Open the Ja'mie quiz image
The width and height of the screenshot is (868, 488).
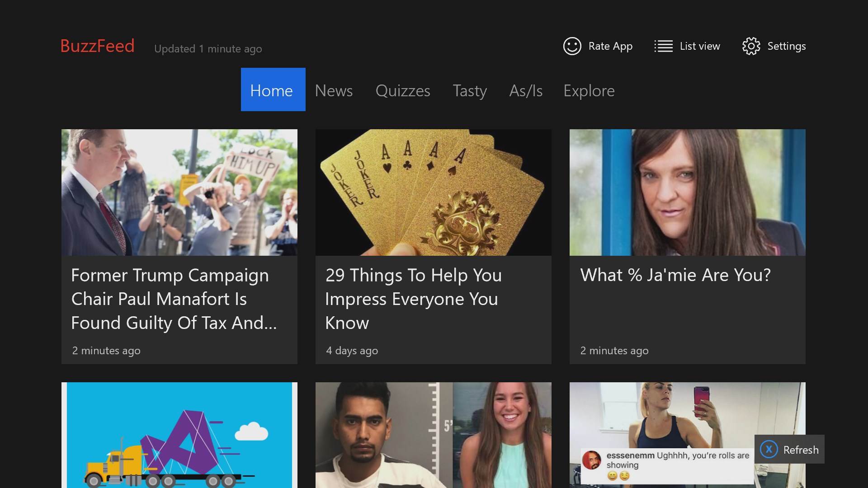687,192
